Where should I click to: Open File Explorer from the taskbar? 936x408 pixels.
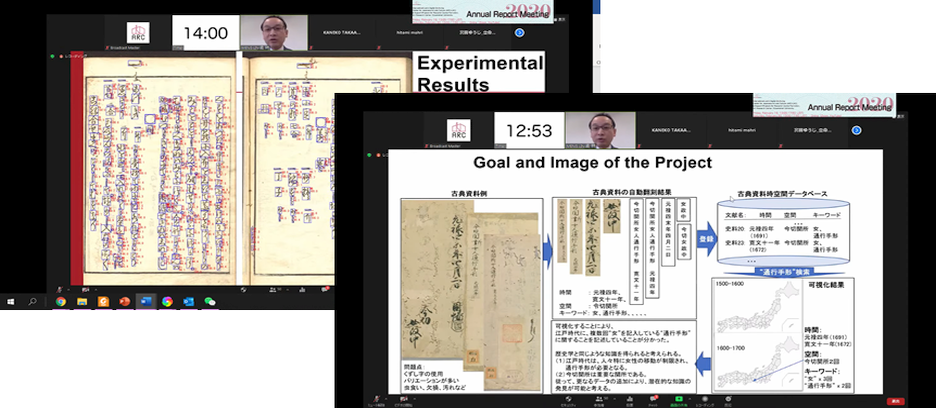coord(82,302)
